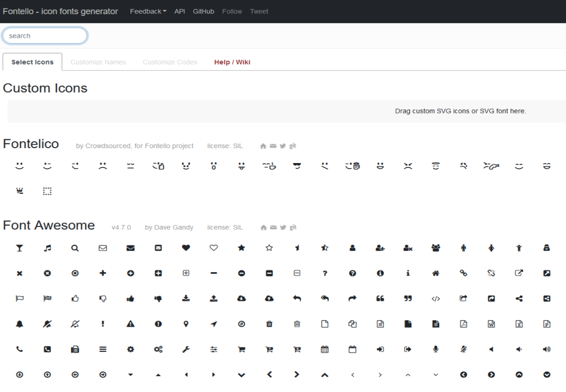This screenshot has height=392, width=566.
Task: Pick the bold plus sign icon
Action: (103, 273)
